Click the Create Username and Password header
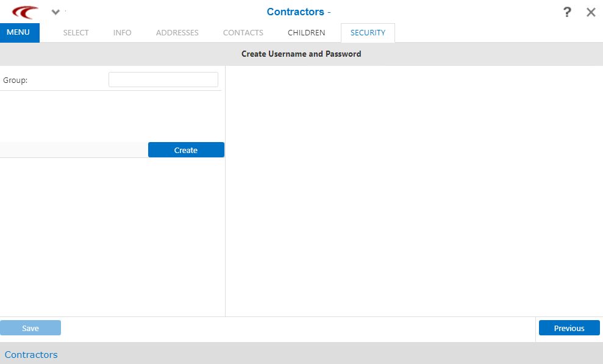Screen dimensions: 603x364 pyautogui.click(x=301, y=54)
